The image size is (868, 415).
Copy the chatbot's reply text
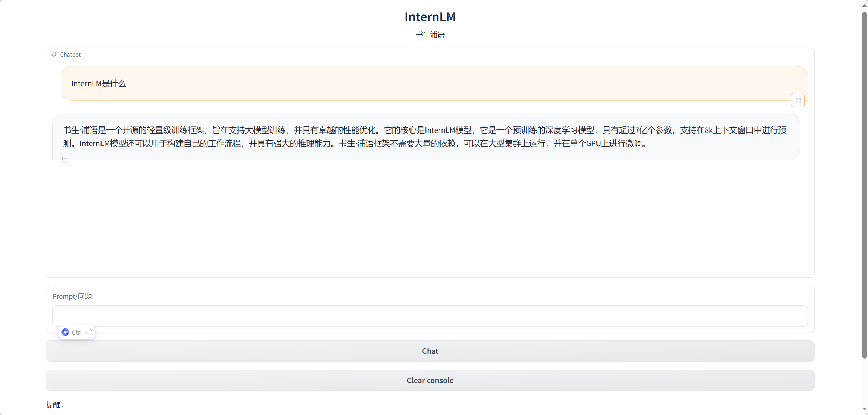click(65, 160)
